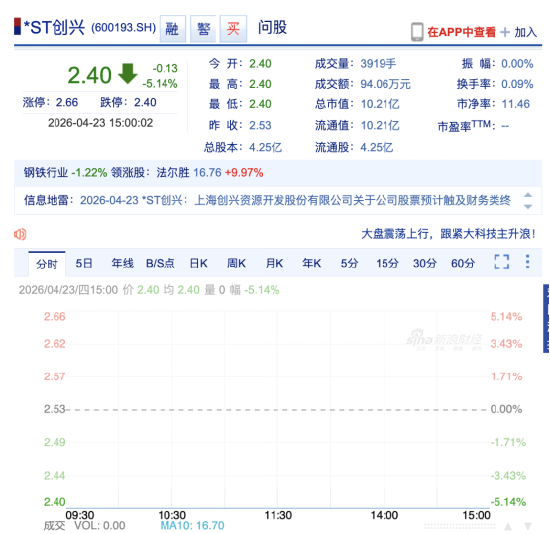Click the current price 2.40 figure
The width and height of the screenshot is (550, 534).
(x=89, y=75)
